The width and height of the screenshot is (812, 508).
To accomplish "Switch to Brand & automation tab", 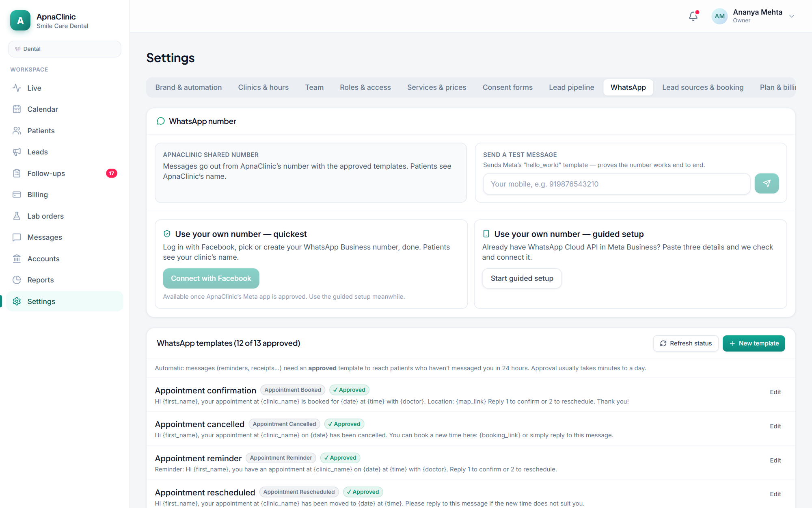I will pyautogui.click(x=188, y=87).
